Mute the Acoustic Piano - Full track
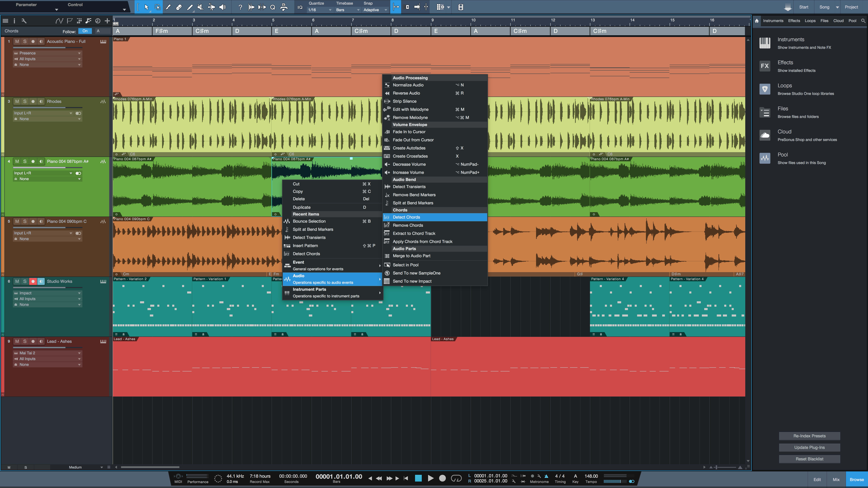Image resolution: width=868 pixels, height=488 pixels. (x=17, y=41)
